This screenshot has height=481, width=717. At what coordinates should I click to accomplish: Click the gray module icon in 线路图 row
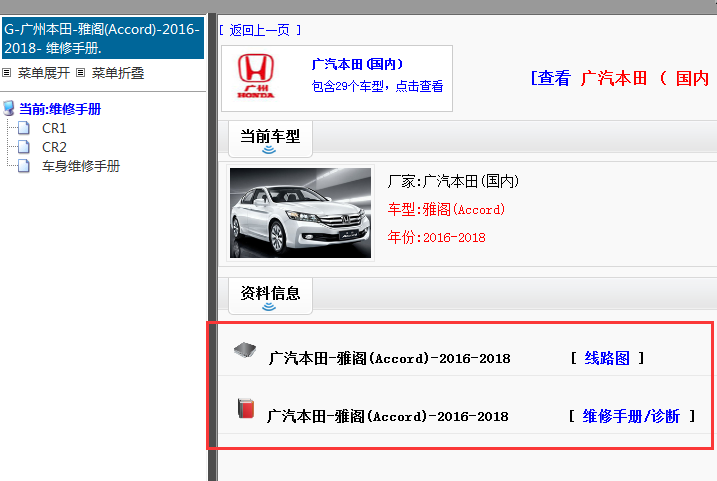[x=245, y=350]
